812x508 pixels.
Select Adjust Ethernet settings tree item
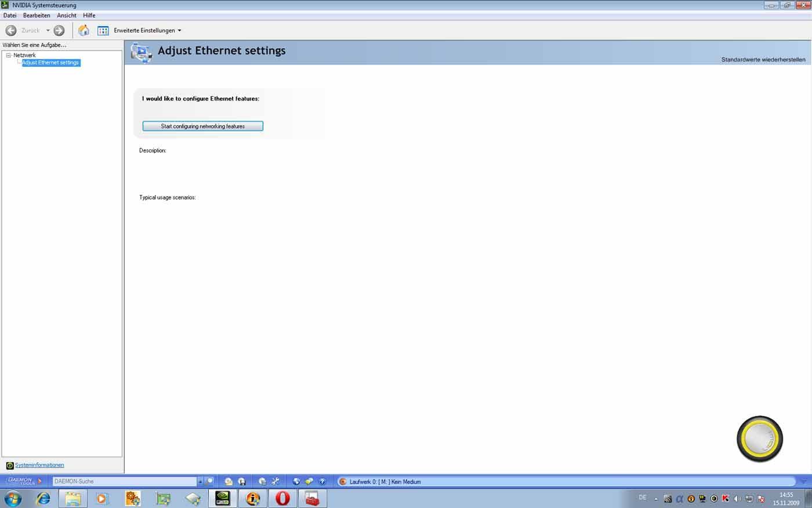pyautogui.click(x=51, y=63)
